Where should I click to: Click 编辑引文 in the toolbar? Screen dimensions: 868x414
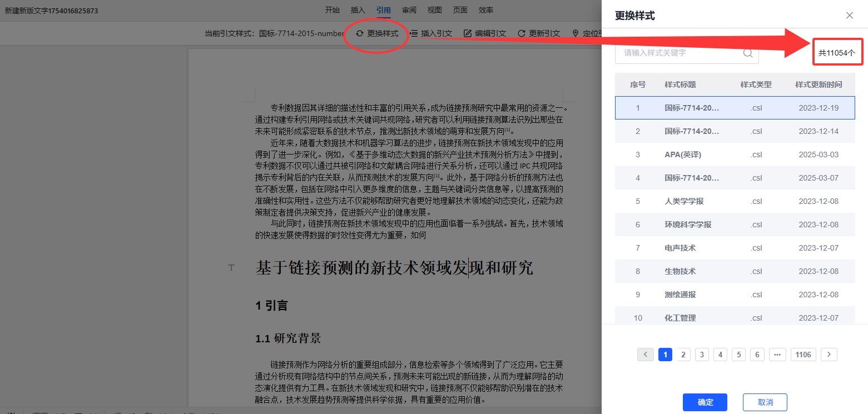[485, 33]
